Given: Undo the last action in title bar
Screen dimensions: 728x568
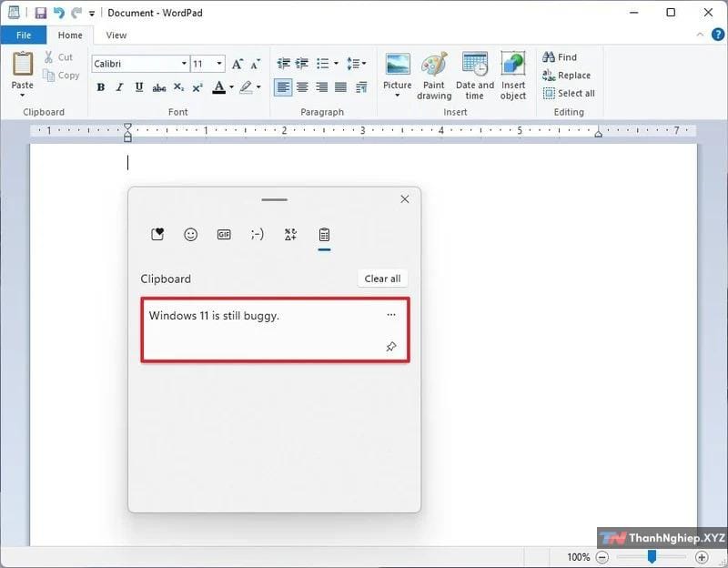Looking at the screenshot, I should tap(58, 13).
